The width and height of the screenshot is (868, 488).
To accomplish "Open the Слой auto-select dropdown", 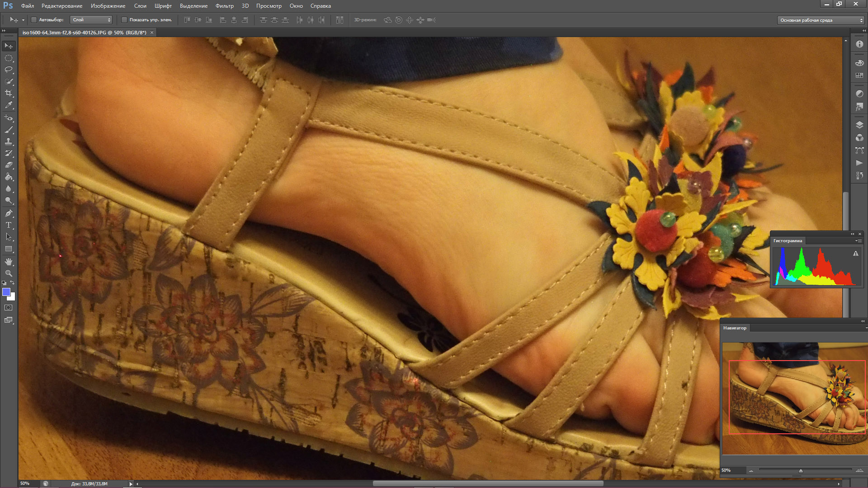I will (x=91, y=20).
